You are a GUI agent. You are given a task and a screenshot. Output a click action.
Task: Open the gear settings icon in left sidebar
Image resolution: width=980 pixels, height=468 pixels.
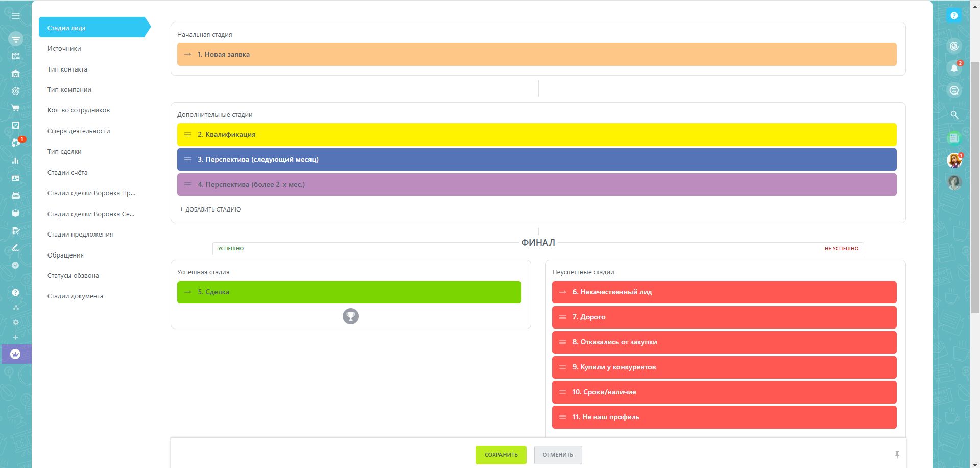pyautogui.click(x=16, y=322)
